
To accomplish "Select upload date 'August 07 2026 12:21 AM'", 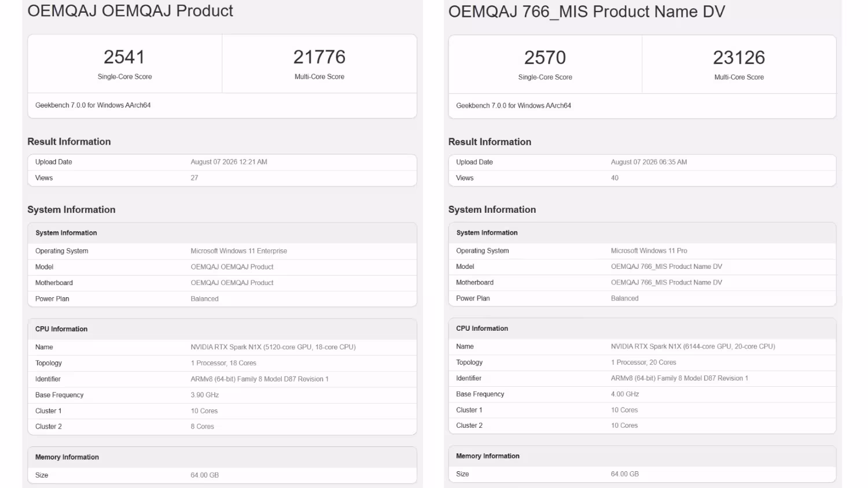I will (229, 162).
